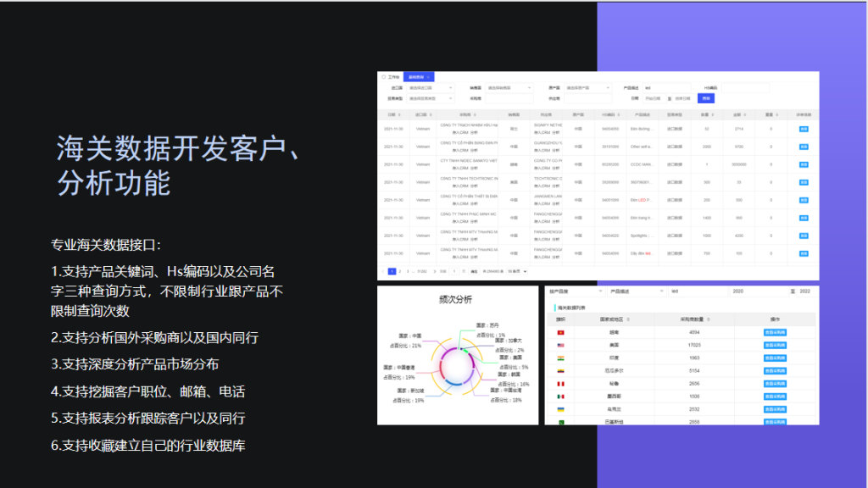Click the Mexico flag icon in the list
The height and width of the screenshot is (488, 868).
tap(560, 396)
